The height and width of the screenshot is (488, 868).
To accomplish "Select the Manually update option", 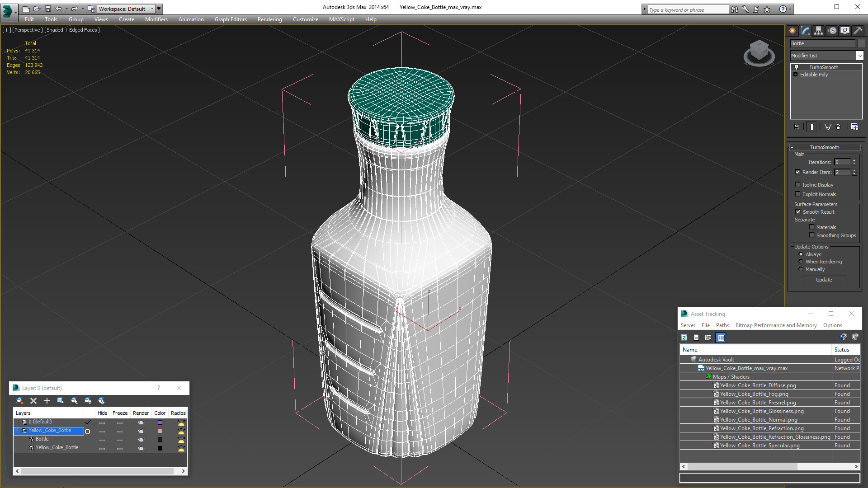I will coord(801,269).
